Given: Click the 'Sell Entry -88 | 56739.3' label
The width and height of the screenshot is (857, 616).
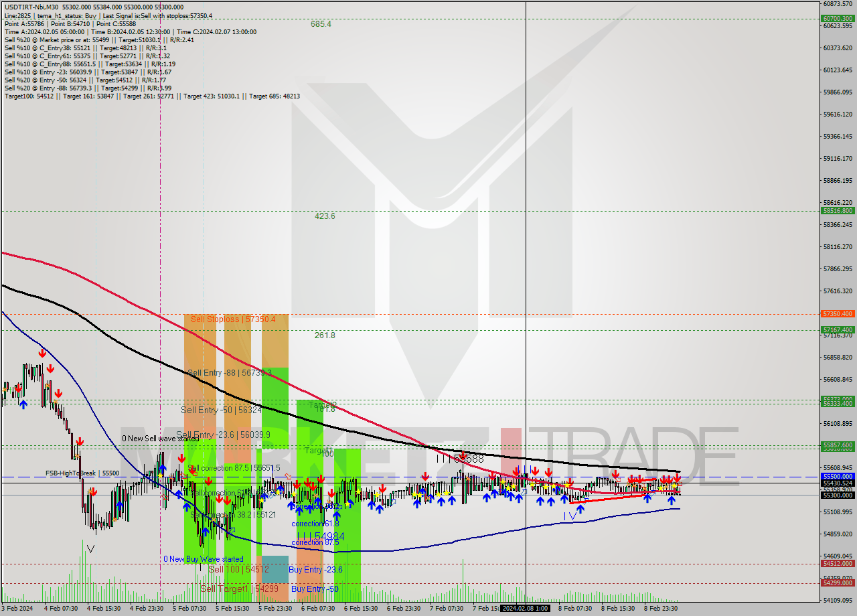Looking at the screenshot, I should coord(229,372).
